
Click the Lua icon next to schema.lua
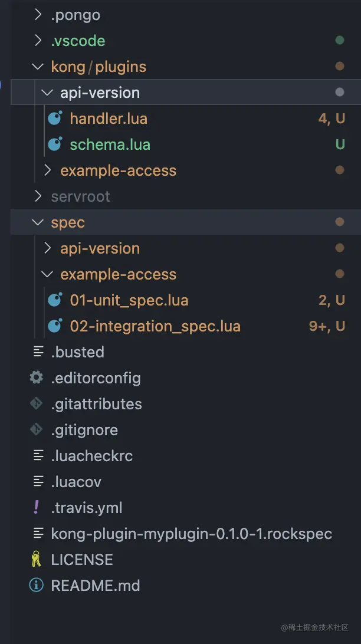(x=55, y=144)
